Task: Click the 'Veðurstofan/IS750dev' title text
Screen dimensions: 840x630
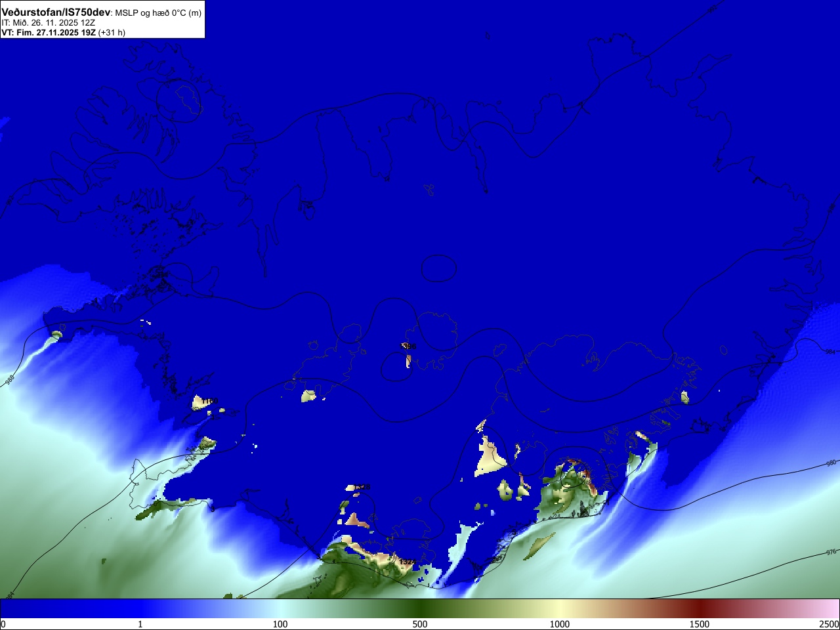Action: 56,12
